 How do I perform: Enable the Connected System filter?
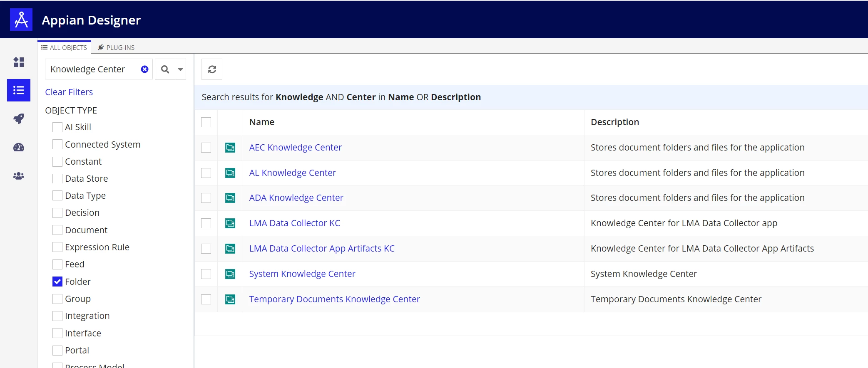[57, 144]
